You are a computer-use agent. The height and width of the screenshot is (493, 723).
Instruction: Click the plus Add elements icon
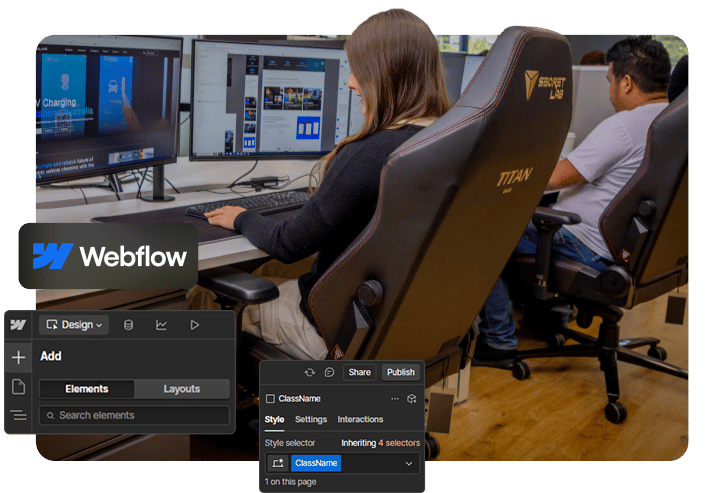(x=18, y=357)
